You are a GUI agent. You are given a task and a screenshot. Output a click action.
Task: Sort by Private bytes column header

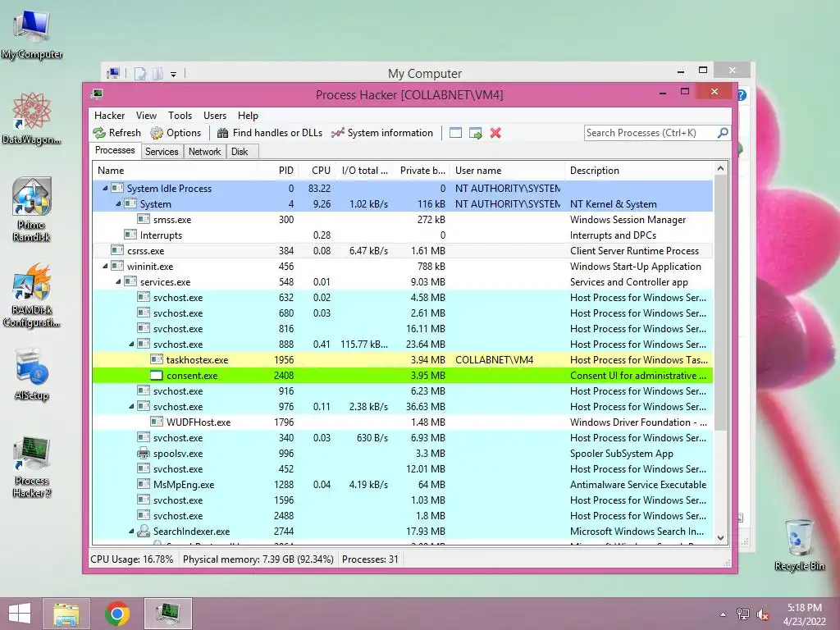(x=422, y=171)
